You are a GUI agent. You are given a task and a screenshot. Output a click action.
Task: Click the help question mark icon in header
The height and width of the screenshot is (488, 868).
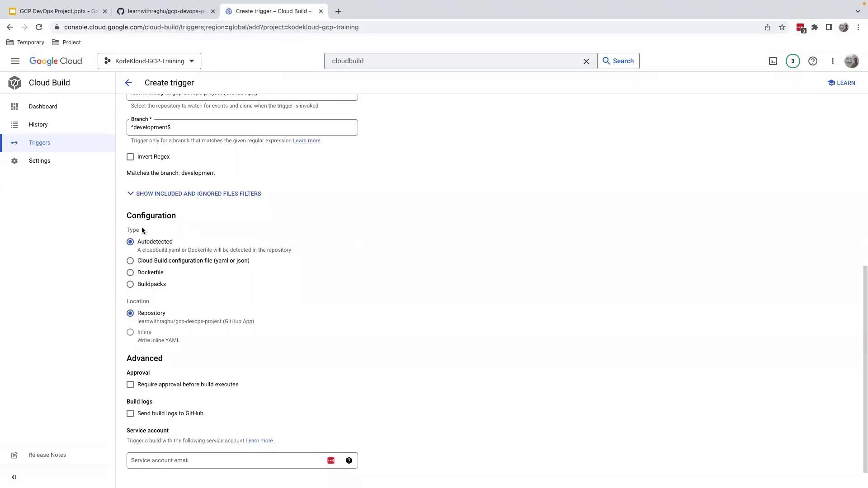point(812,61)
